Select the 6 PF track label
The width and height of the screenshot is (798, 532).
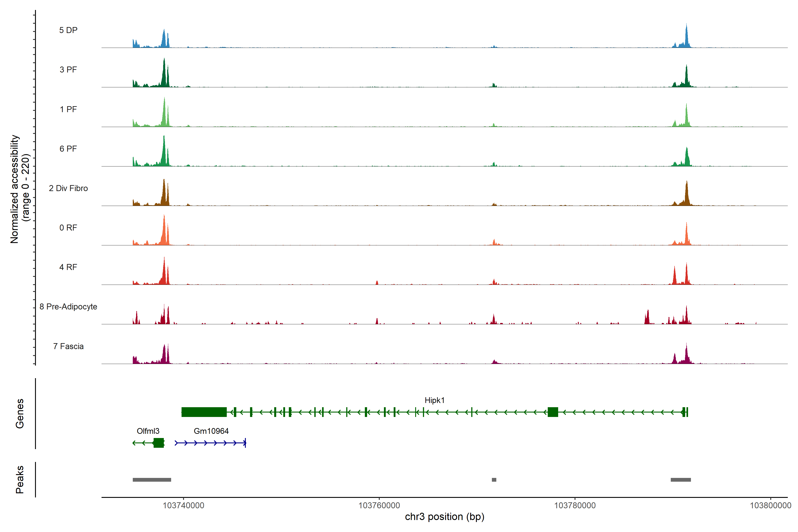pyautogui.click(x=68, y=149)
